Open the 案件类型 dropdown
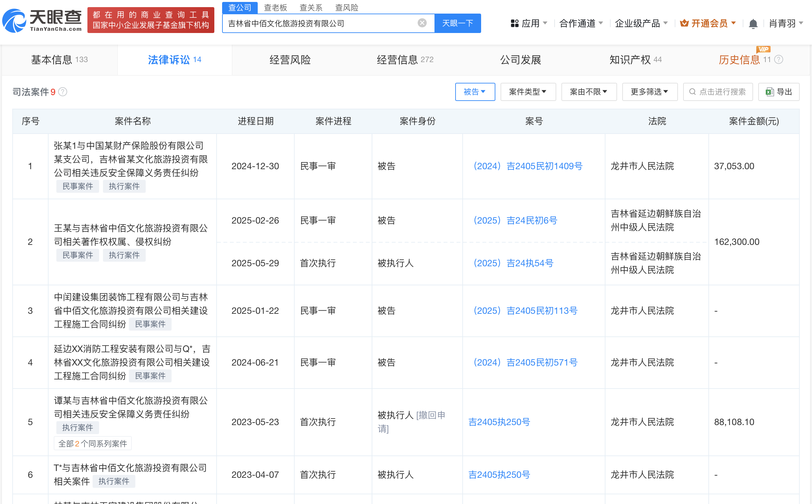The image size is (812, 504). point(528,92)
